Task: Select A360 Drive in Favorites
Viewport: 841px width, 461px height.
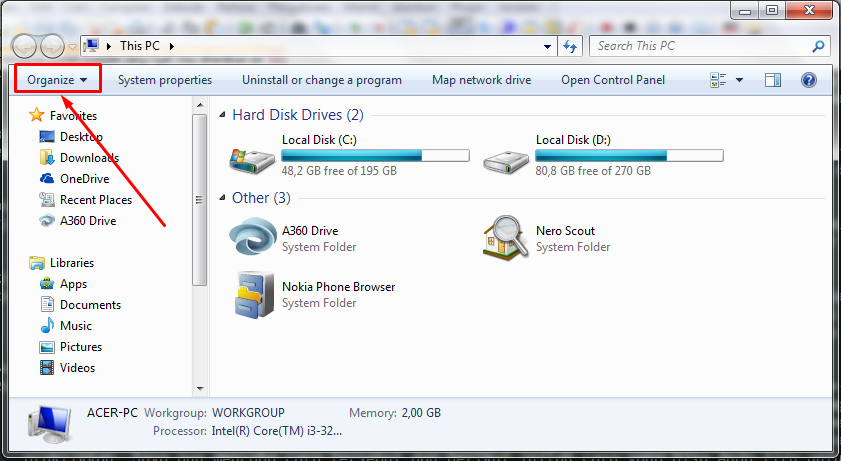Action: (x=88, y=221)
